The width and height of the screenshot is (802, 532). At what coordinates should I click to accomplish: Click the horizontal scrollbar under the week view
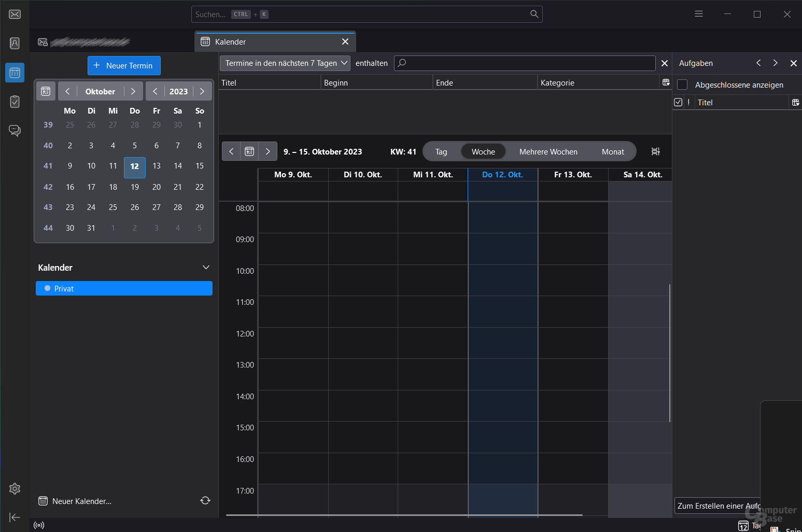pos(404,515)
